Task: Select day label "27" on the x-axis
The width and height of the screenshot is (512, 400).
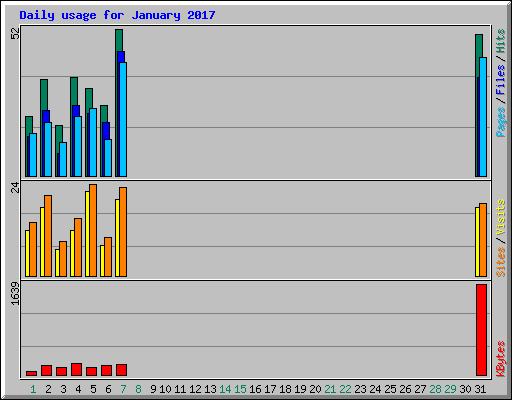Action: (420, 389)
